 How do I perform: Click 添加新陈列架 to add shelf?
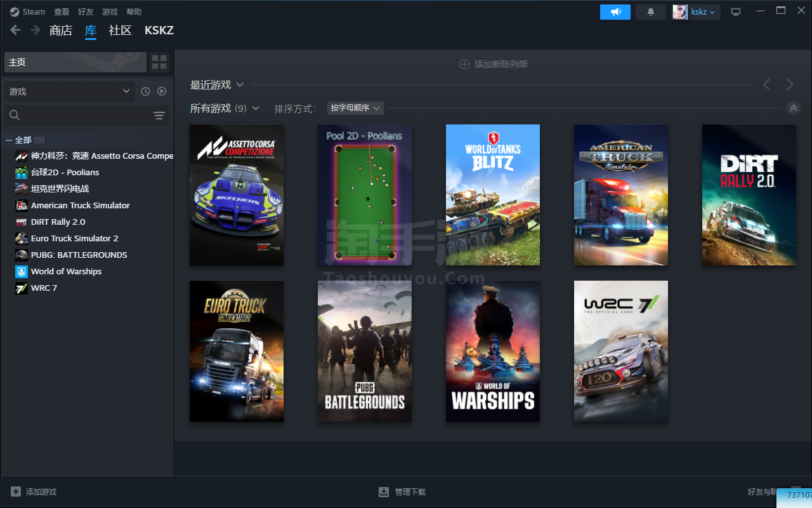pos(494,64)
